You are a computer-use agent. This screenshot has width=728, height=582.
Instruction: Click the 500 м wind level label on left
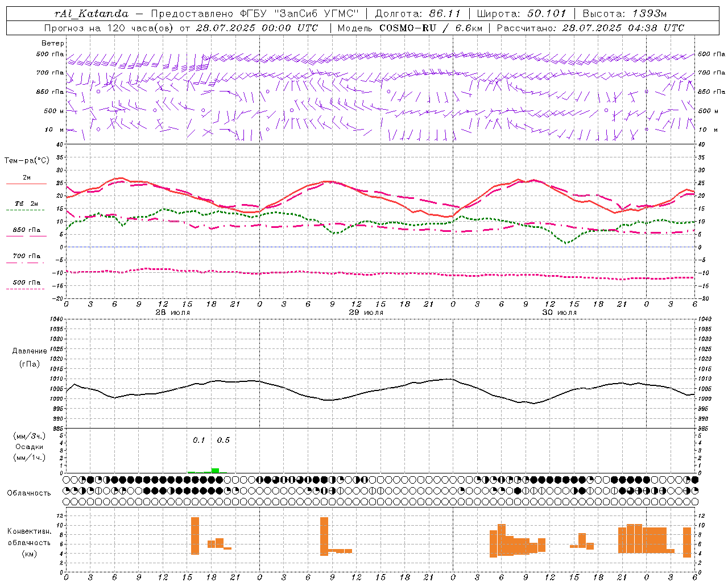pyautogui.click(x=53, y=111)
